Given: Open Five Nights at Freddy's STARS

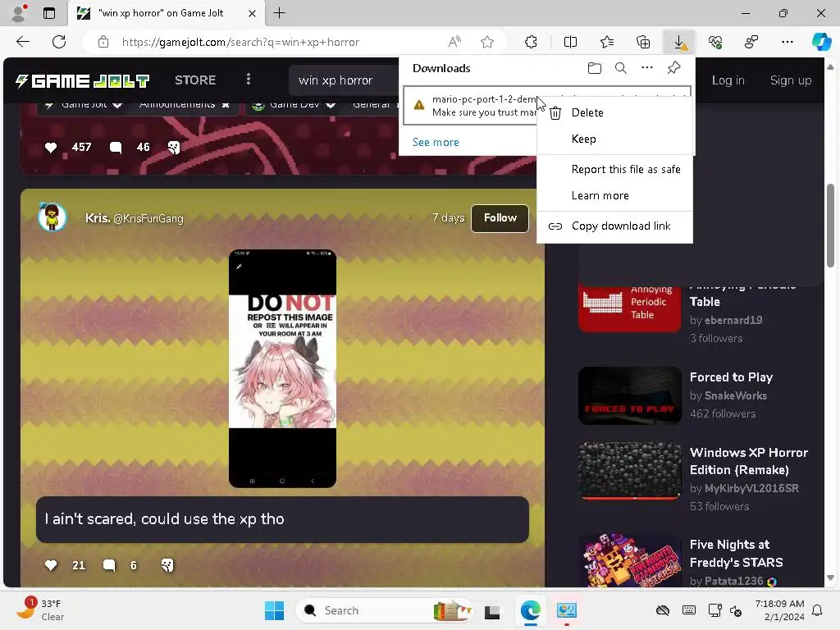Looking at the screenshot, I should click(736, 554).
